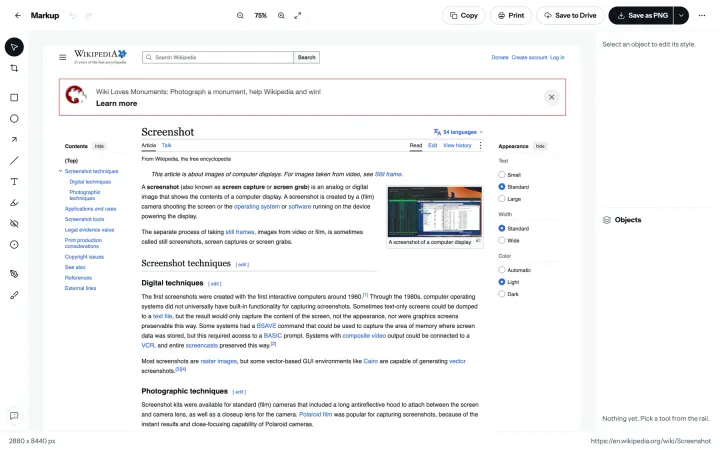Go back using the left arrow icon
Screen dimensions: 720x450
coord(18,15)
